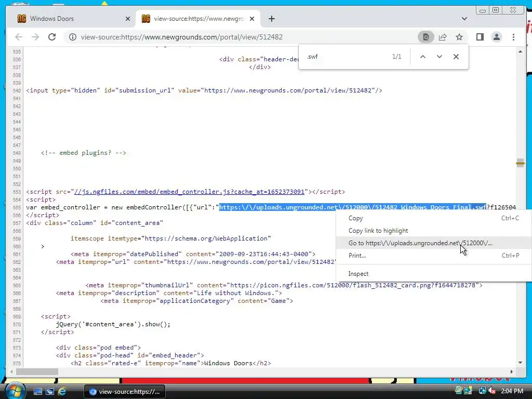532x399 pixels.
Task: Click the muted volume tray icon
Action: pos(491,391)
